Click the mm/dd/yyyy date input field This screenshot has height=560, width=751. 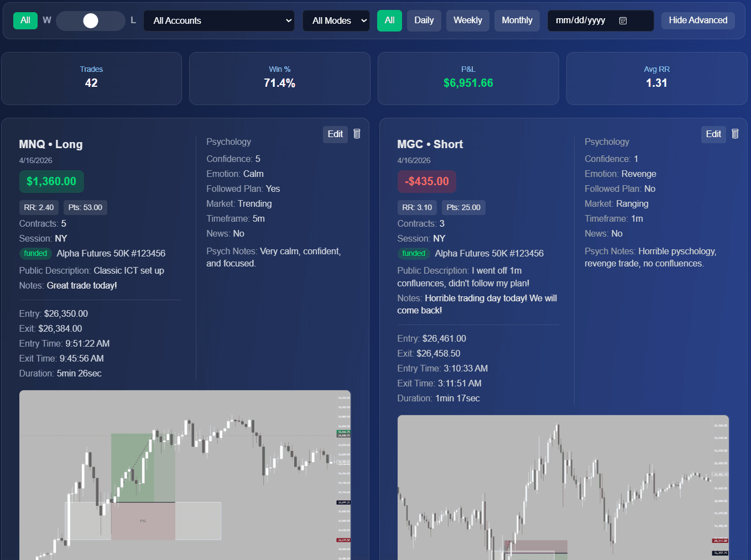coord(601,20)
